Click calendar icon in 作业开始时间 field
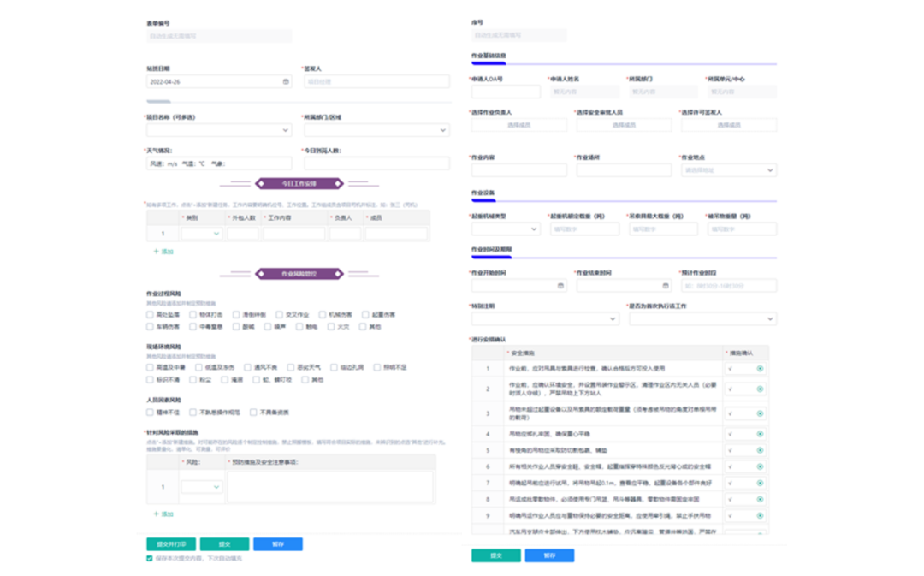 [x=560, y=286]
